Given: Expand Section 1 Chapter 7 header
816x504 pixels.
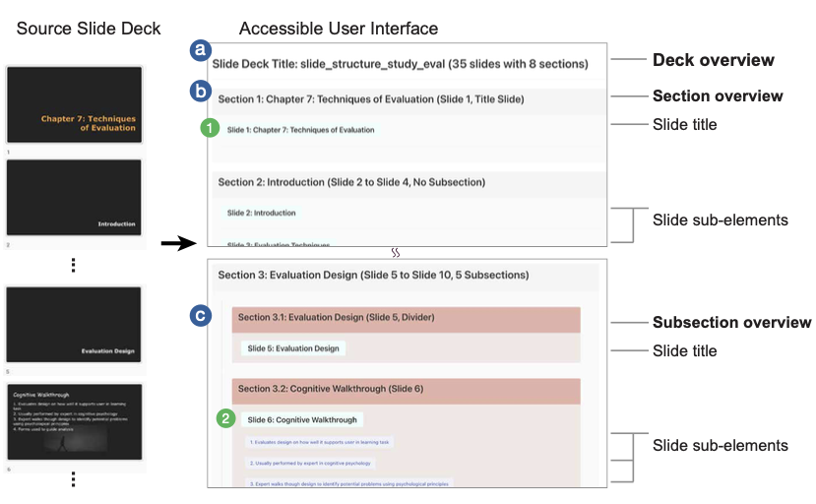Looking at the screenshot, I should point(370,99).
